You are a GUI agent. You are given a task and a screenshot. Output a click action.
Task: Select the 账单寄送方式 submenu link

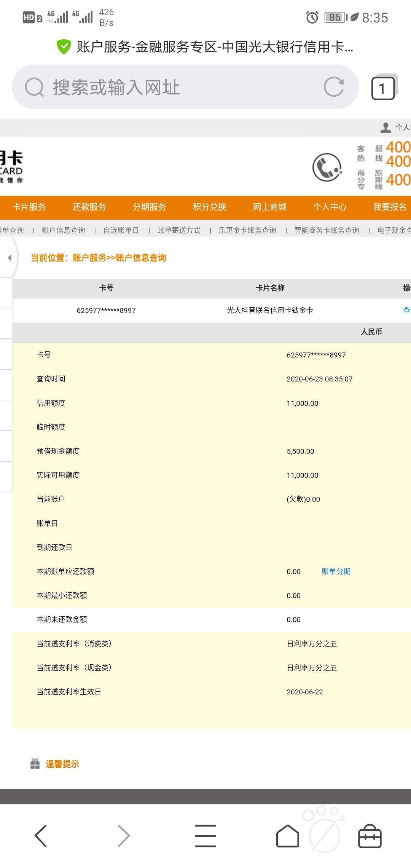[x=179, y=230]
